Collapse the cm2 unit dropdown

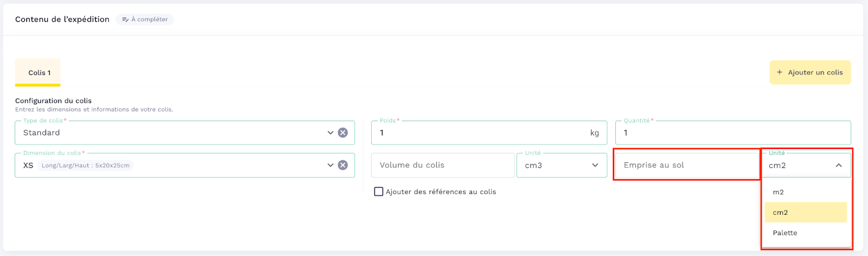coord(839,165)
